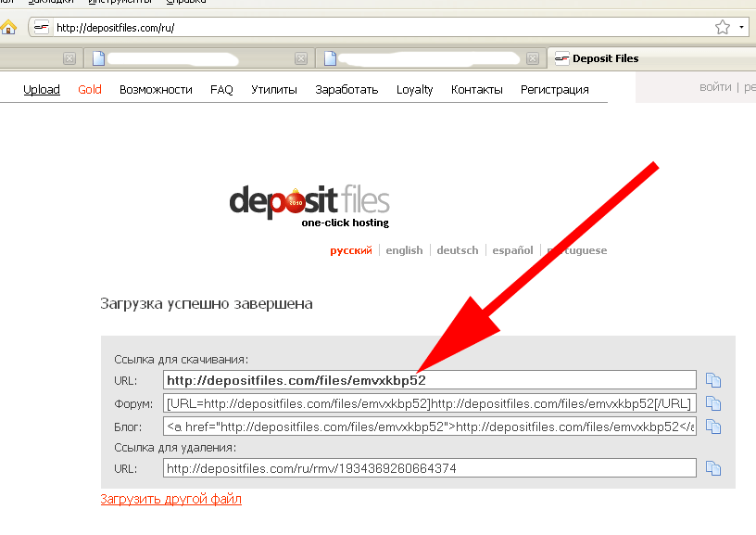
Task: Open the address bar history dropdown arrow
Action: [742, 27]
